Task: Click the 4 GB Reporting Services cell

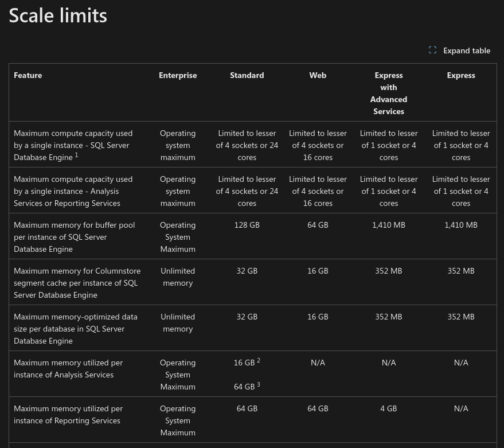Action: coord(389,408)
